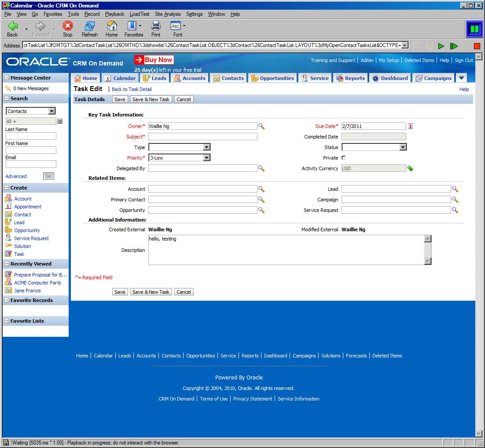Open the Prepare Proposal recently viewed item
Viewport: 485px width, 448px height.
pos(40,275)
